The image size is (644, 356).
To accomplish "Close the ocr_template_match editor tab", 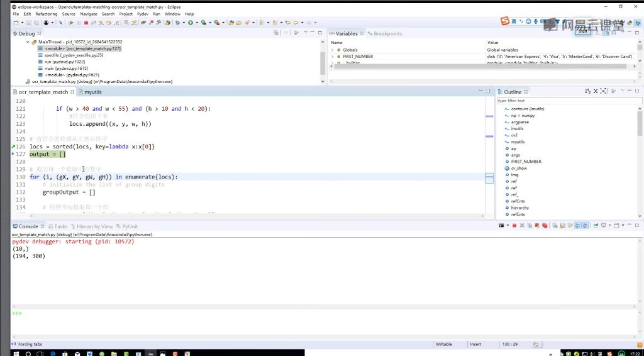I will [x=72, y=92].
